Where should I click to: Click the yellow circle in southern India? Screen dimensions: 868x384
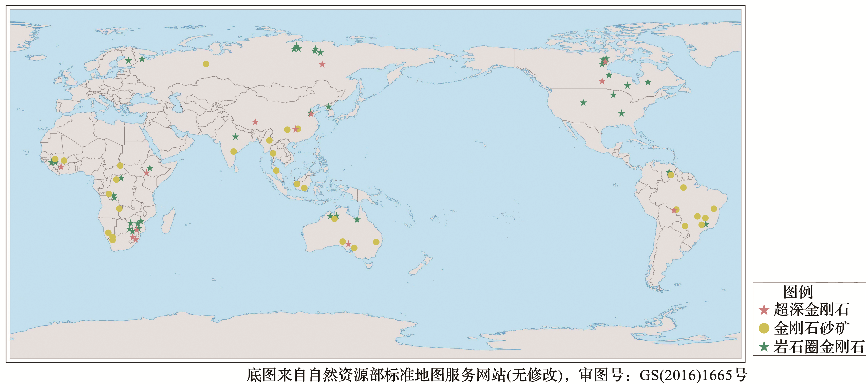click(x=234, y=151)
